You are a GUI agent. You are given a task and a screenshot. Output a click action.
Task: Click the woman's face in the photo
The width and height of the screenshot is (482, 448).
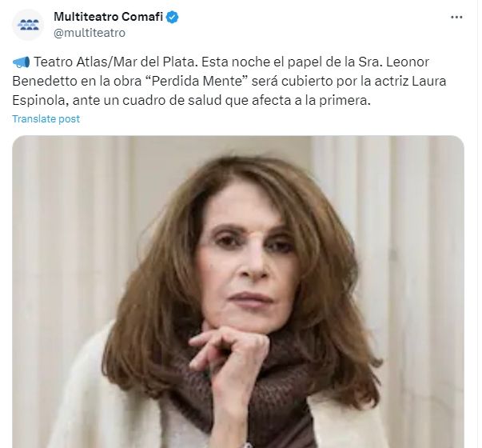pyautogui.click(x=248, y=262)
